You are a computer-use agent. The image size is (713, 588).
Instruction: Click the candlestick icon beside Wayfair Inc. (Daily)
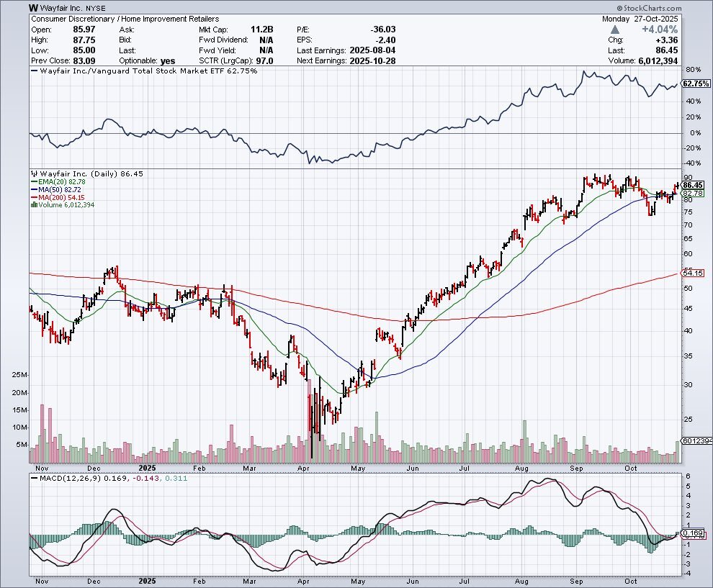pos(32,173)
